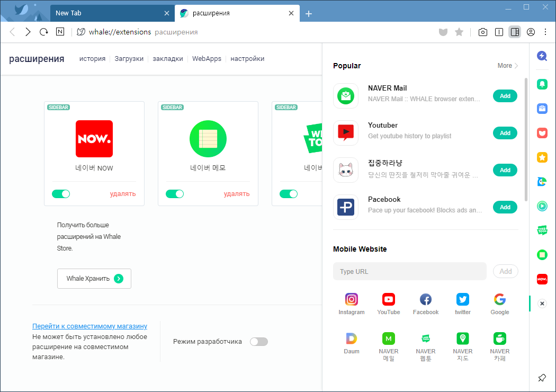Open NOW sidebar icon
556x392 pixels.
click(542, 279)
